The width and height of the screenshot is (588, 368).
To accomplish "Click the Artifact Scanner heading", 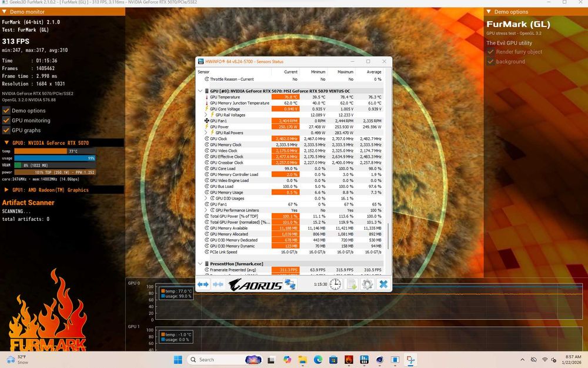I will click(x=28, y=203).
